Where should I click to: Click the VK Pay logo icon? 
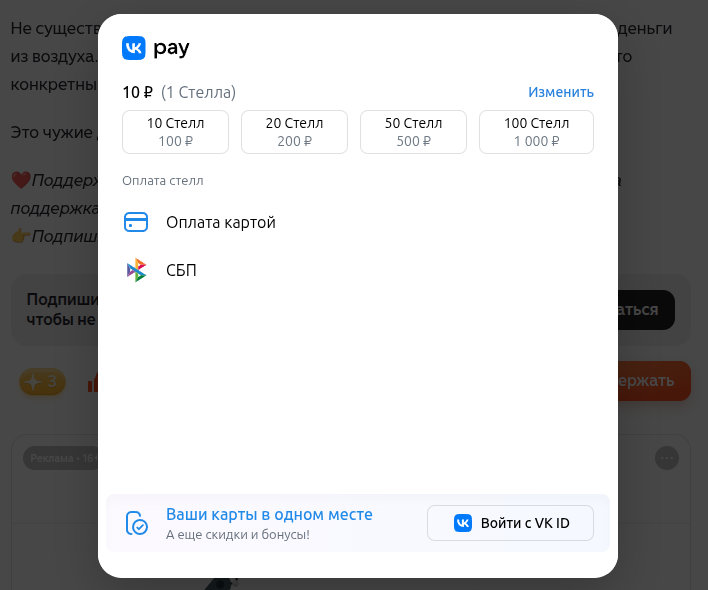point(134,48)
